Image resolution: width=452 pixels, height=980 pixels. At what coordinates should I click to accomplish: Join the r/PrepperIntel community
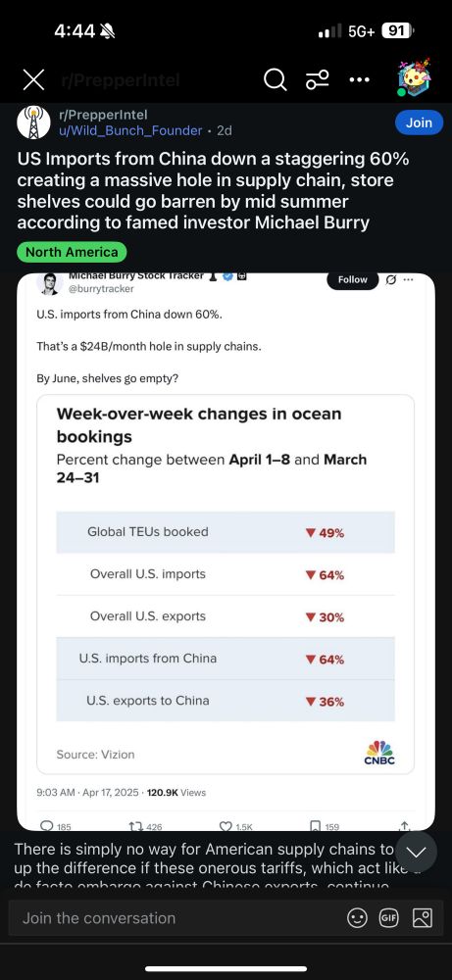click(419, 122)
